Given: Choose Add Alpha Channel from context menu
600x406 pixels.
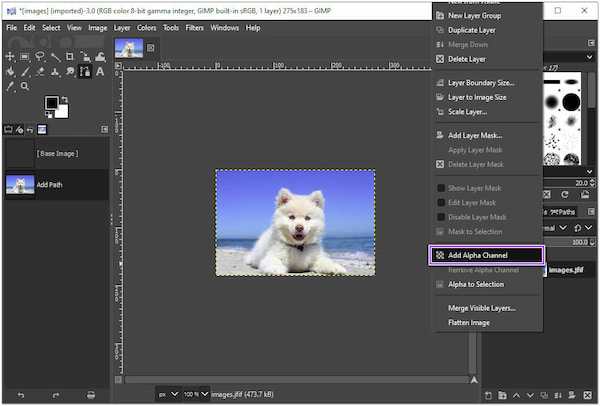Looking at the screenshot, I should coord(486,255).
